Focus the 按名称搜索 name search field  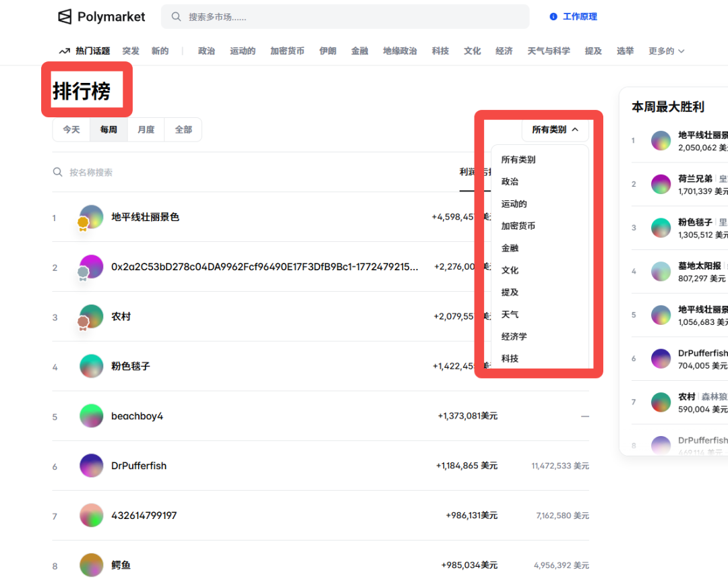pos(91,173)
